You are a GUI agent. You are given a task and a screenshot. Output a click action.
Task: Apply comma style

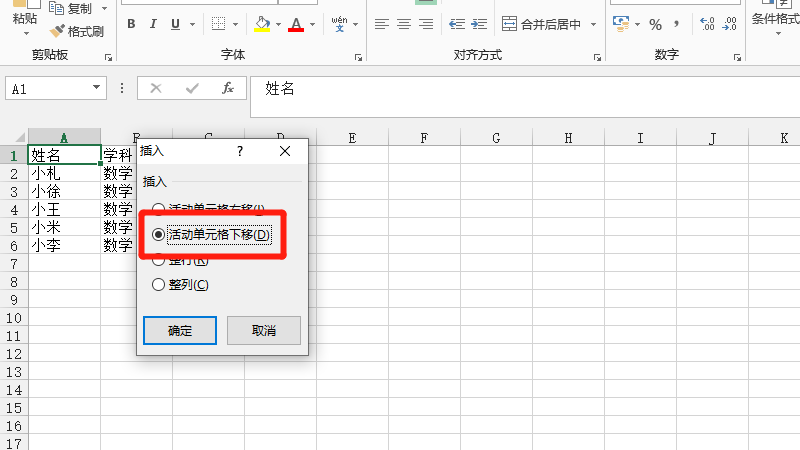677,24
